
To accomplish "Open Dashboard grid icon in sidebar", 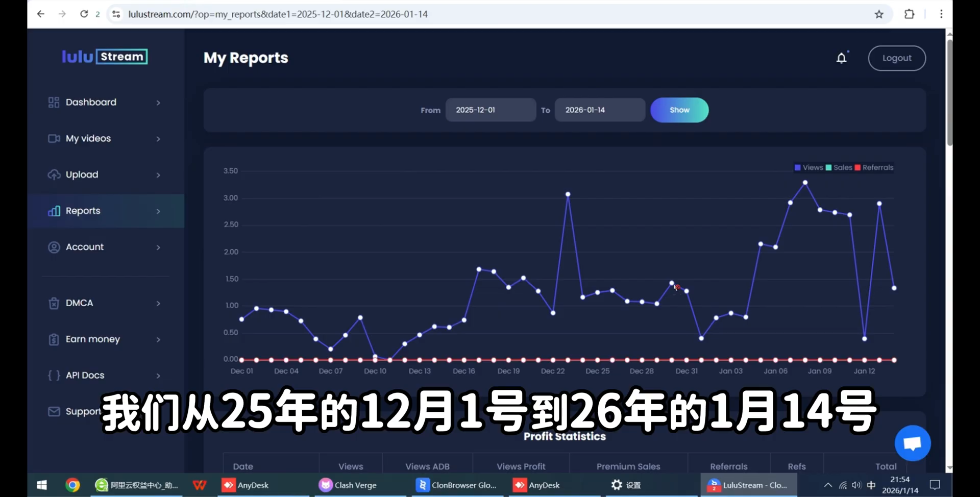I will point(54,103).
